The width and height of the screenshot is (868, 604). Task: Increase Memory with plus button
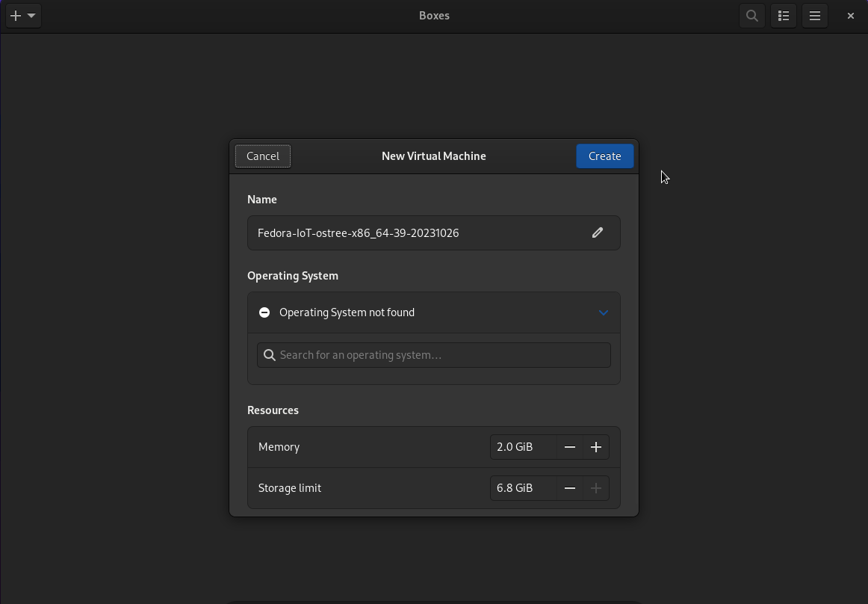coord(595,447)
